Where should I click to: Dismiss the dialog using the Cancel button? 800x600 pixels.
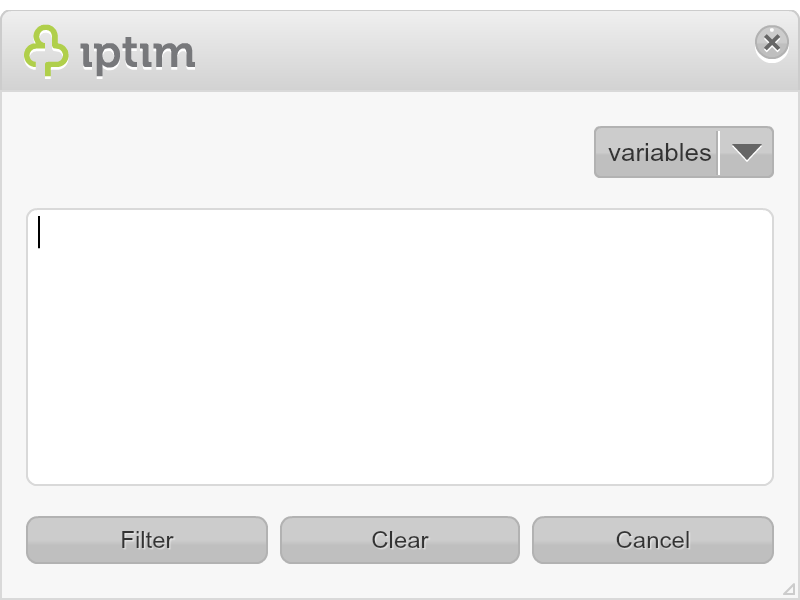(653, 540)
